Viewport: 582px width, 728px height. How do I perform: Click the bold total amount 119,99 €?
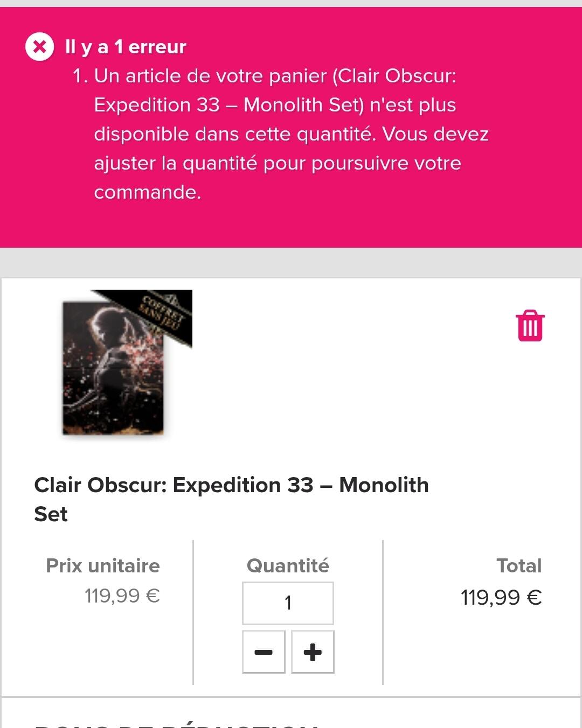pos(501,598)
